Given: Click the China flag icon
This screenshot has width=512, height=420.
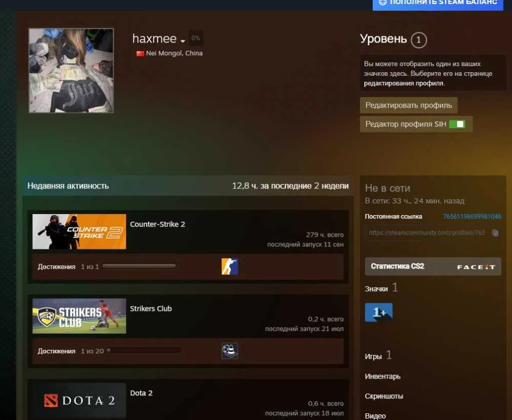Looking at the screenshot, I should coord(140,53).
